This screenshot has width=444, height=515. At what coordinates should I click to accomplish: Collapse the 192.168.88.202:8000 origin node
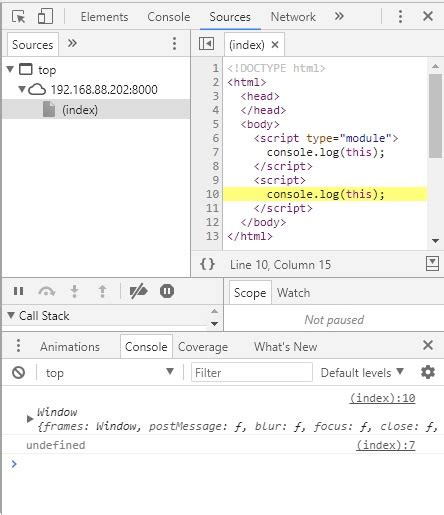tap(22, 89)
